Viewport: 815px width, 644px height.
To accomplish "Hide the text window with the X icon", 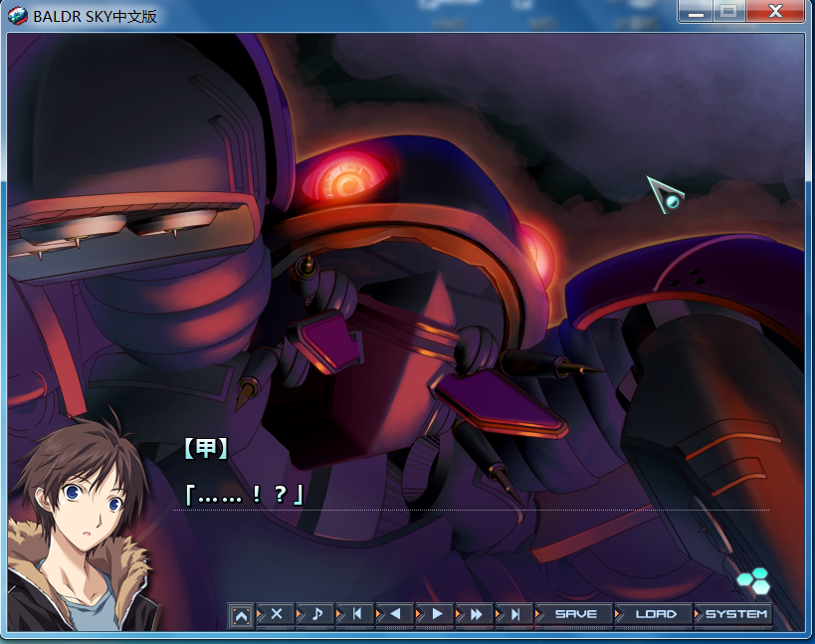I will [x=276, y=614].
